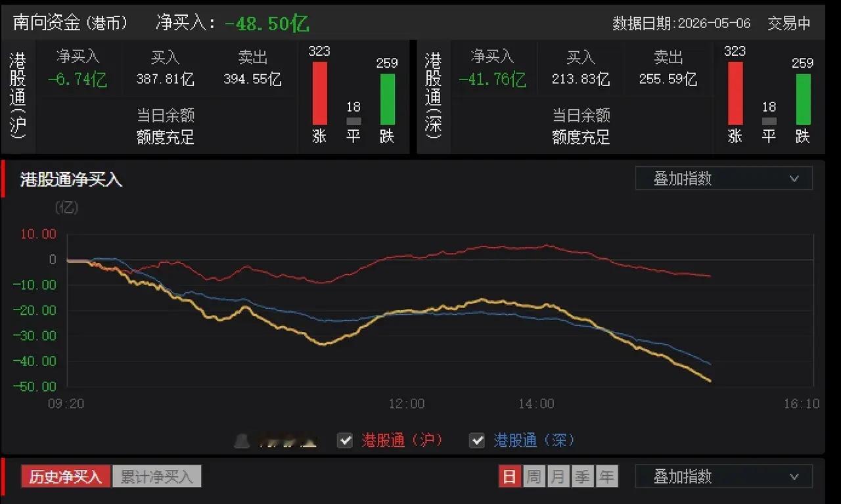The image size is (841, 504).
Task: Click the 沪 buy amount 387.81亿
Action: 165,80
